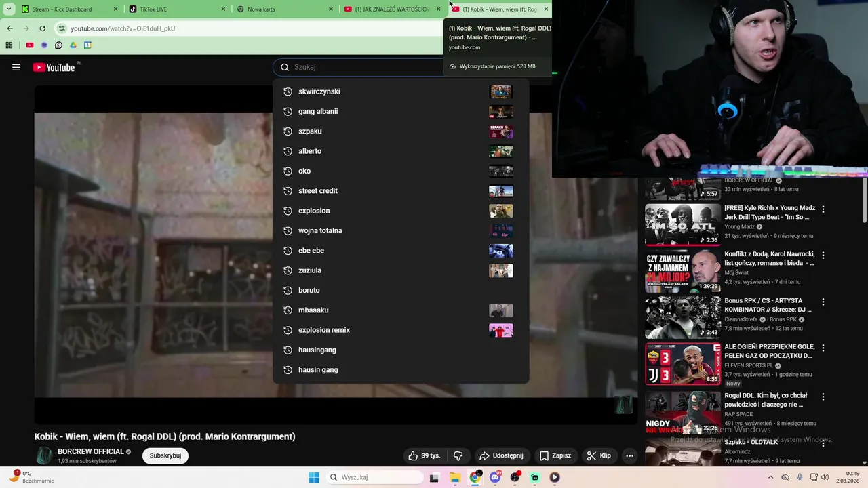Open options menu for Konflikt z Dodą video
This screenshot has height=488, width=868.
(823, 256)
